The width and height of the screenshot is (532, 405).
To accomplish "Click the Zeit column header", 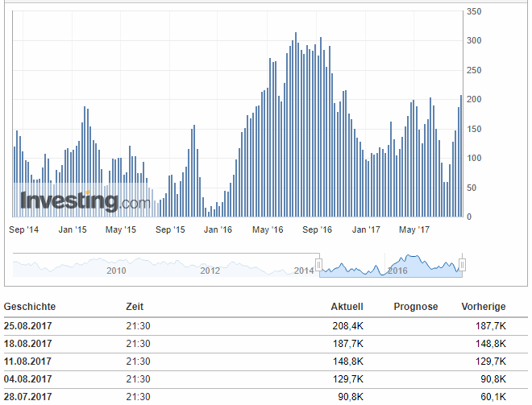I will [x=135, y=307].
